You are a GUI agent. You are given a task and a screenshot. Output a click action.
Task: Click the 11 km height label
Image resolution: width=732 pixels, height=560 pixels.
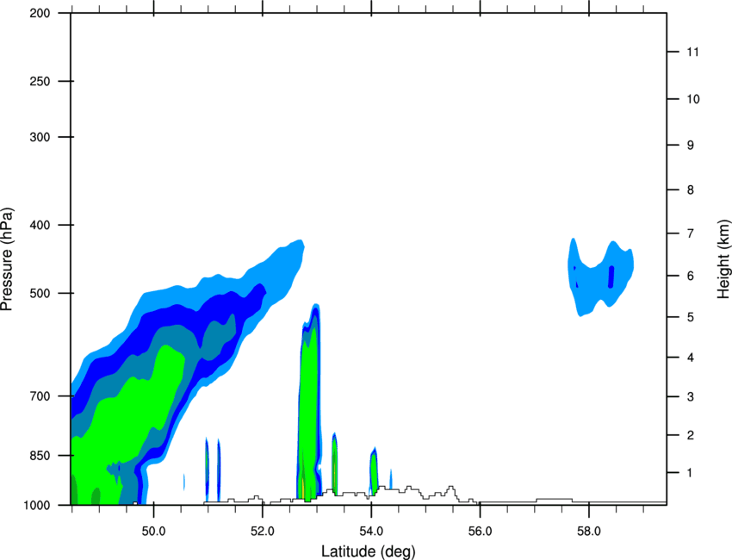(x=692, y=52)
